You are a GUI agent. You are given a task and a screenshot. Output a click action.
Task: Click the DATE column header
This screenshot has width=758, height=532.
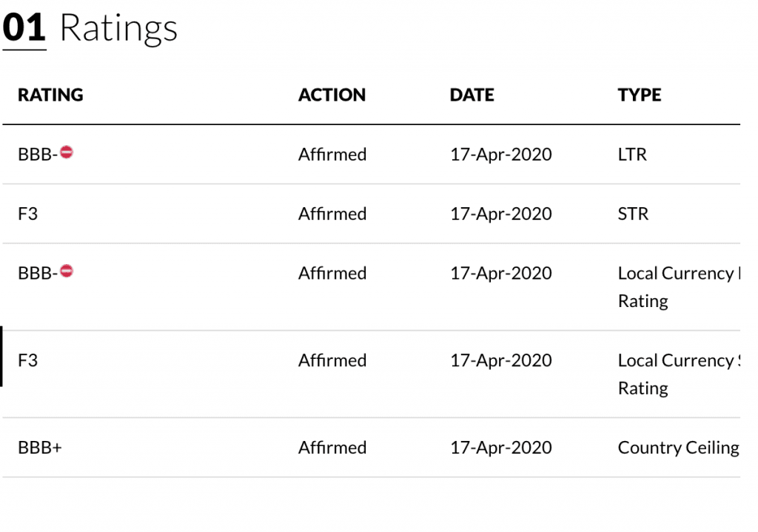coord(472,95)
